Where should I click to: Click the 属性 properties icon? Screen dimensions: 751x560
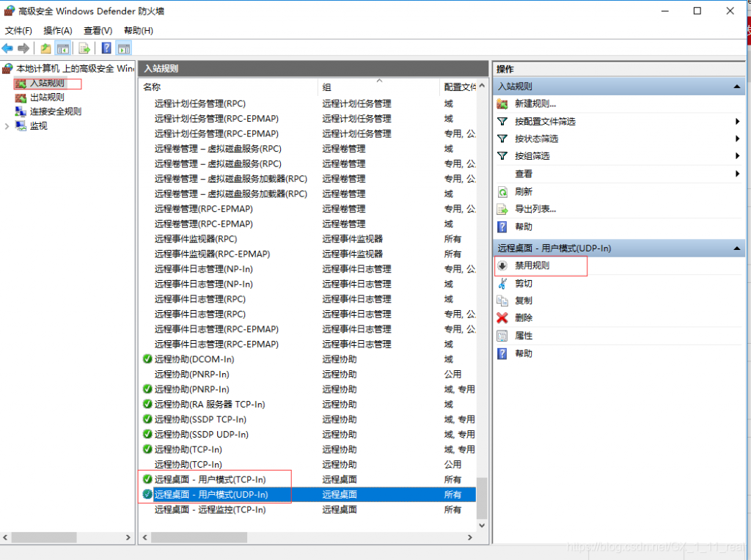pos(502,336)
